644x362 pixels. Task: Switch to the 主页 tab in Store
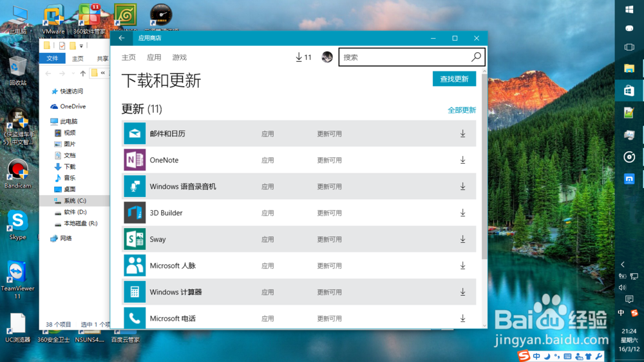(129, 57)
